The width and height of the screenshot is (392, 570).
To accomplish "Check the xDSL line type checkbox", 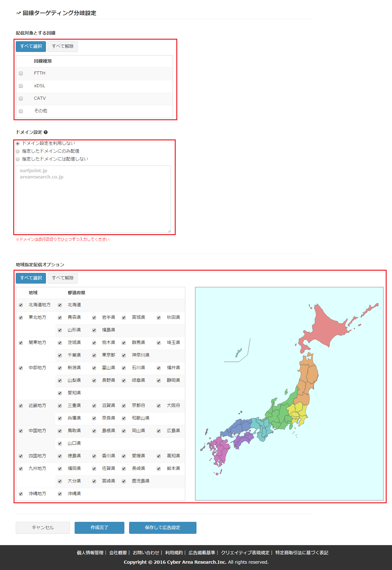I will tap(21, 86).
